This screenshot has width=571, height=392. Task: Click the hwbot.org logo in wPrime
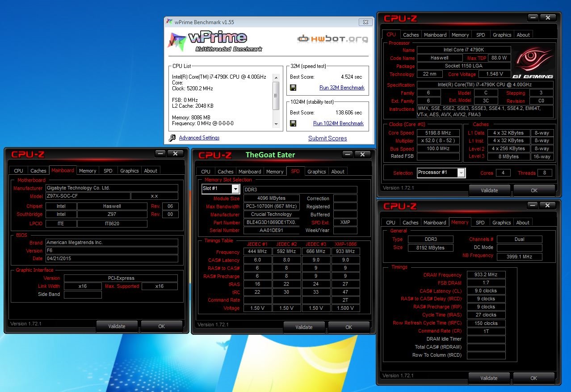pos(333,39)
